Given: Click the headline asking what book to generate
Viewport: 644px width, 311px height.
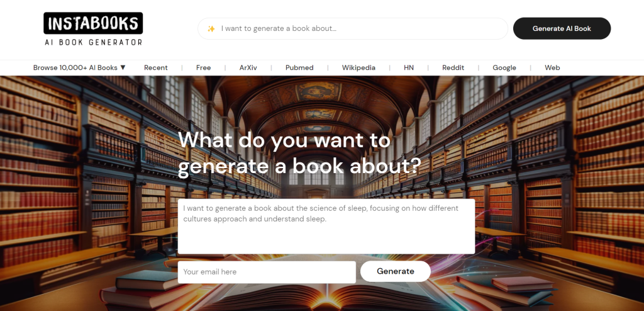Looking at the screenshot, I should pos(300,153).
